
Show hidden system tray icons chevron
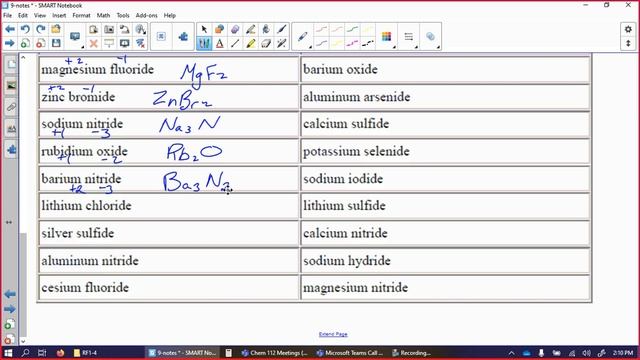tap(511, 353)
